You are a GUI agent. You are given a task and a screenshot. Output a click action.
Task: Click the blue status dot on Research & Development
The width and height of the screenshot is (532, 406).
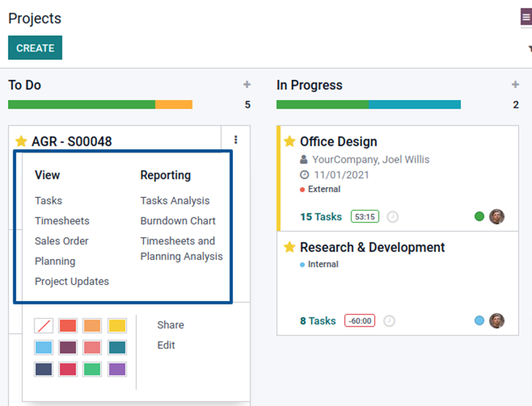[479, 321]
